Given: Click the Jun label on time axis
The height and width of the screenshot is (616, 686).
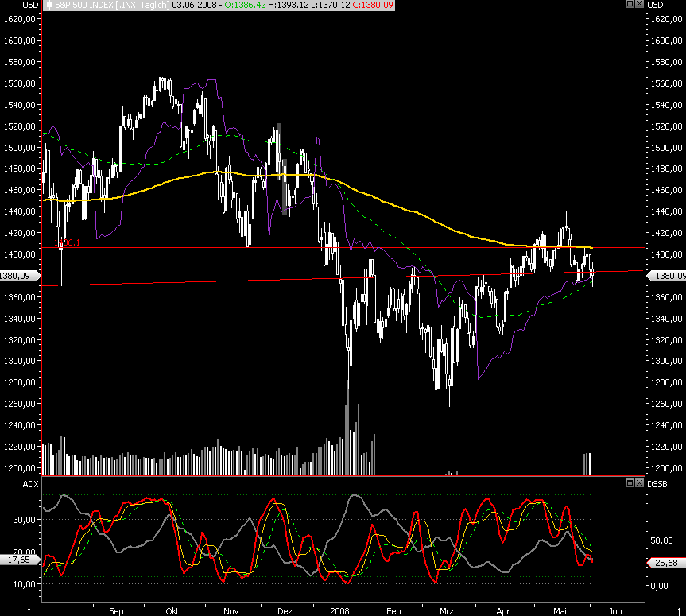Looking at the screenshot, I should pyautogui.click(x=615, y=611).
